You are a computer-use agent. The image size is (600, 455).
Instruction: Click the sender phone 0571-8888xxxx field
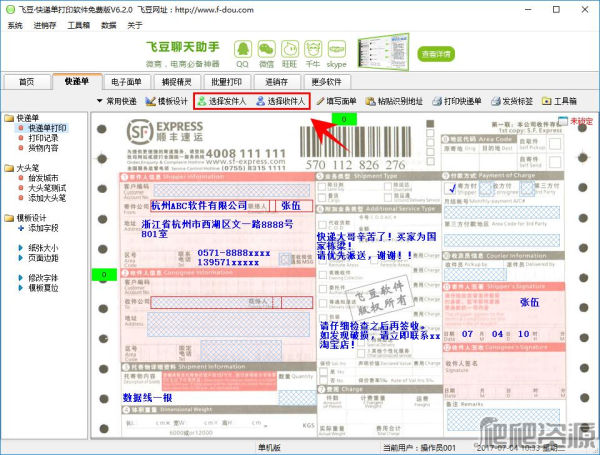click(x=234, y=253)
